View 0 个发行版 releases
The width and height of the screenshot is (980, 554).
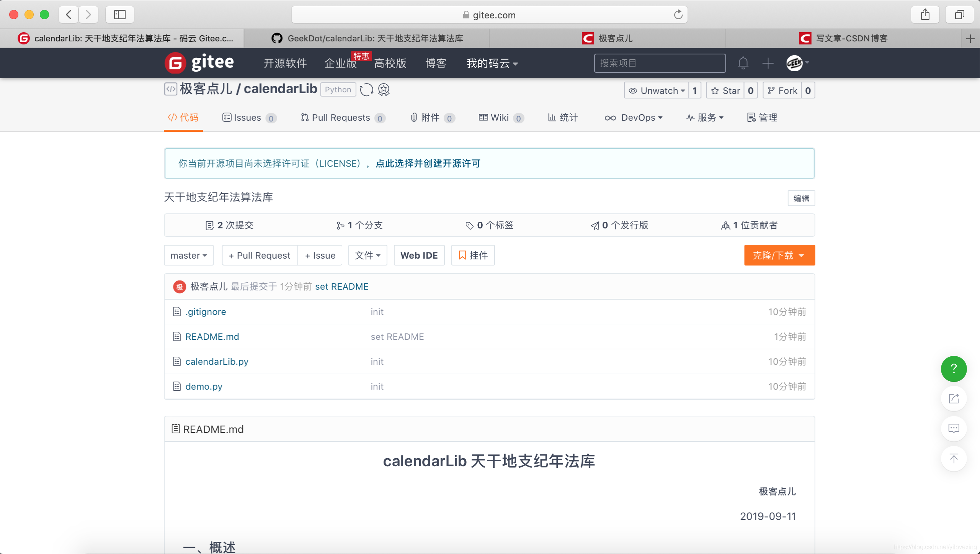[619, 225]
